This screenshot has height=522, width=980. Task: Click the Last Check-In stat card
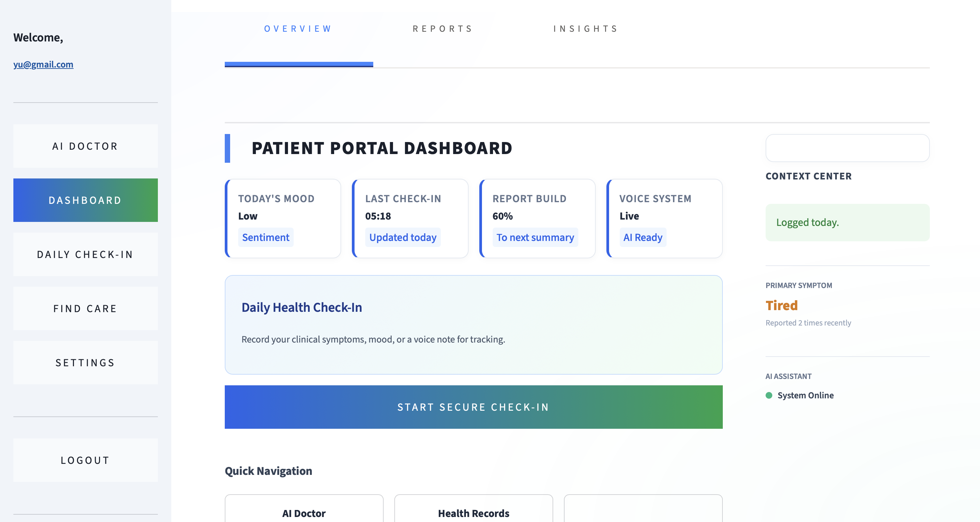pyautogui.click(x=410, y=218)
